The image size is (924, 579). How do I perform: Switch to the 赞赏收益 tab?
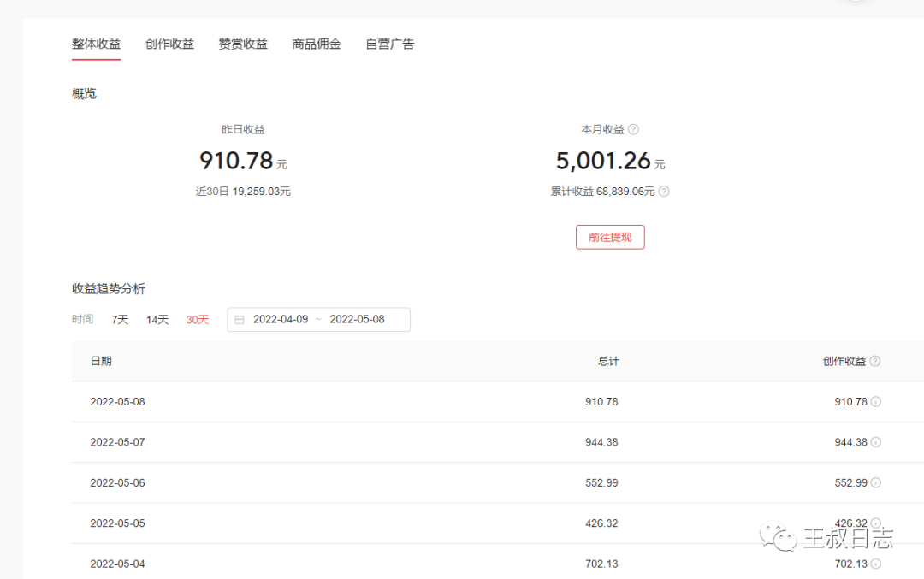pyautogui.click(x=243, y=44)
